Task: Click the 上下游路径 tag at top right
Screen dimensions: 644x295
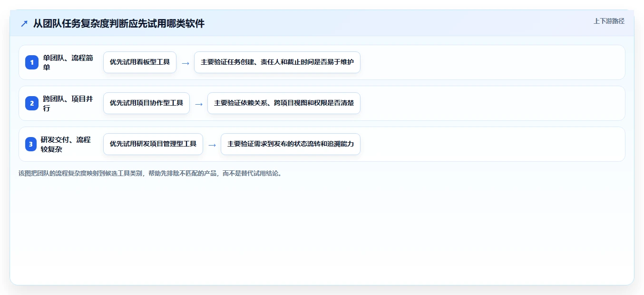Action: click(609, 21)
